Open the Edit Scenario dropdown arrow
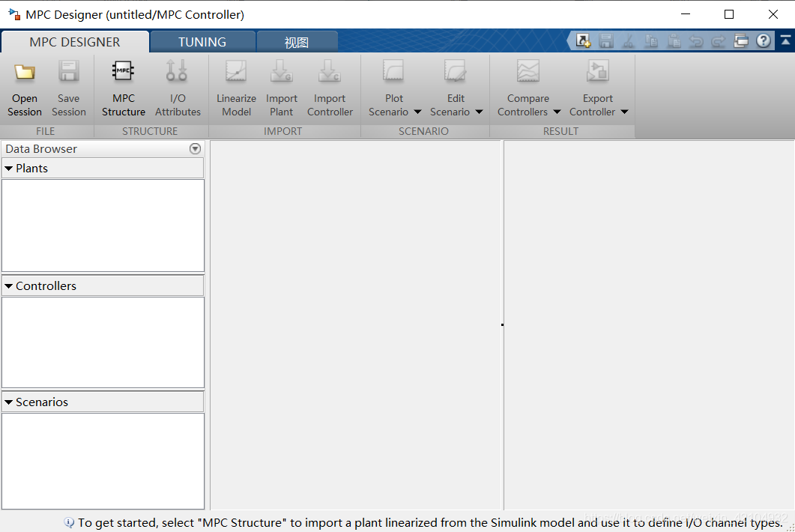 [x=479, y=112]
